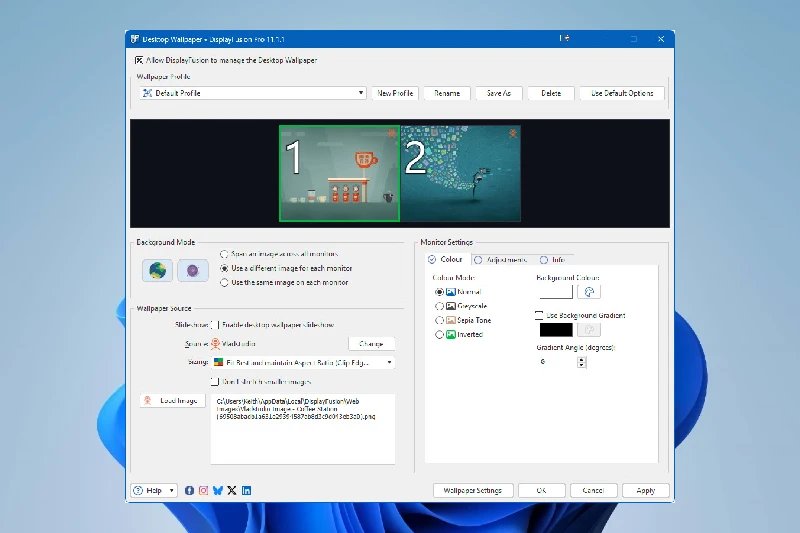Image resolution: width=800 pixels, height=533 pixels.
Task: Open the Bluesky butterfly icon
Action: point(218,490)
